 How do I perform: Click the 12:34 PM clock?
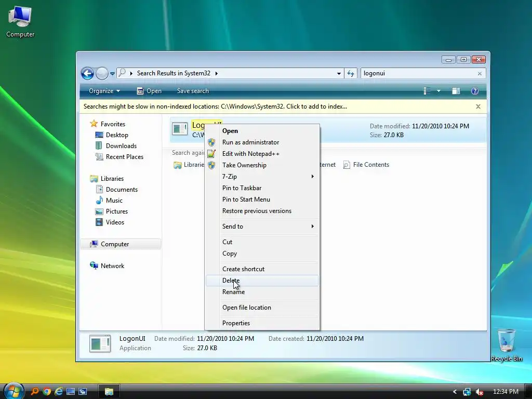click(506, 392)
